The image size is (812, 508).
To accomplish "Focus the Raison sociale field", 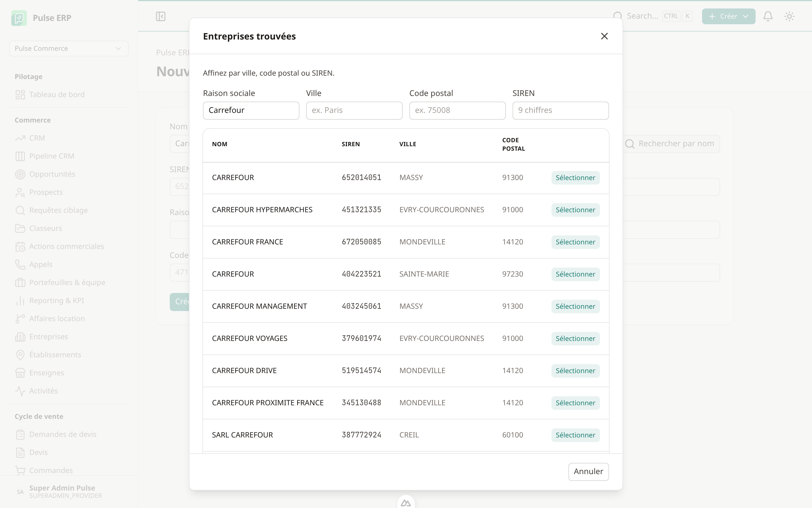I will click(251, 111).
